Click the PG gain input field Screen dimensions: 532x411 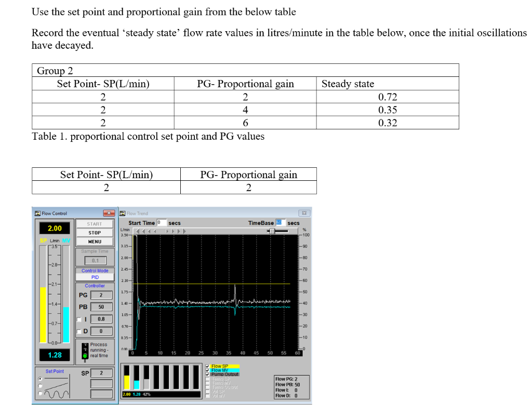coord(101,295)
